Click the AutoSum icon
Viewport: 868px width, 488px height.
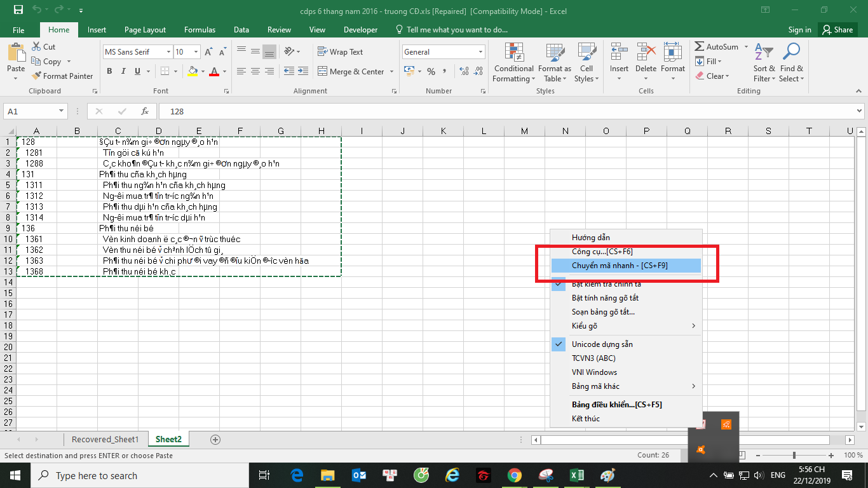703,46
